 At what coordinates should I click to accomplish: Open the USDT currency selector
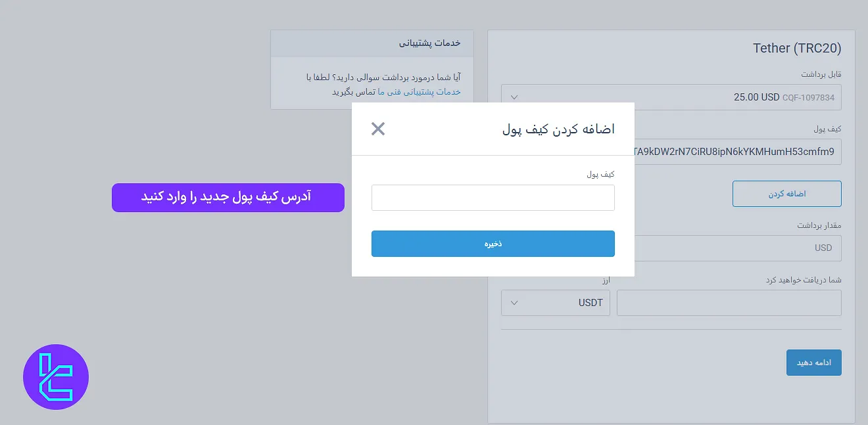click(x=556, y=303)
